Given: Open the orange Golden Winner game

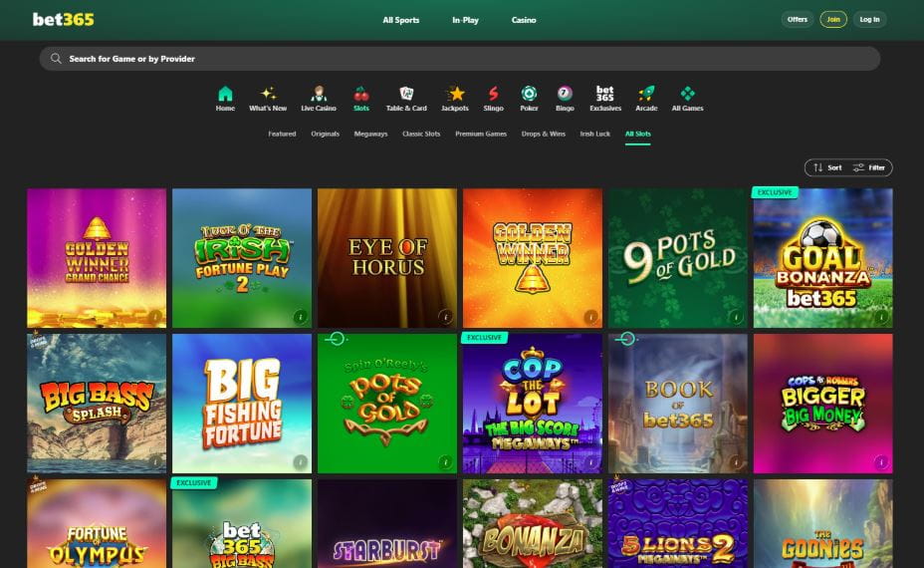Looking at the screenshot, I should coord(532,258).
